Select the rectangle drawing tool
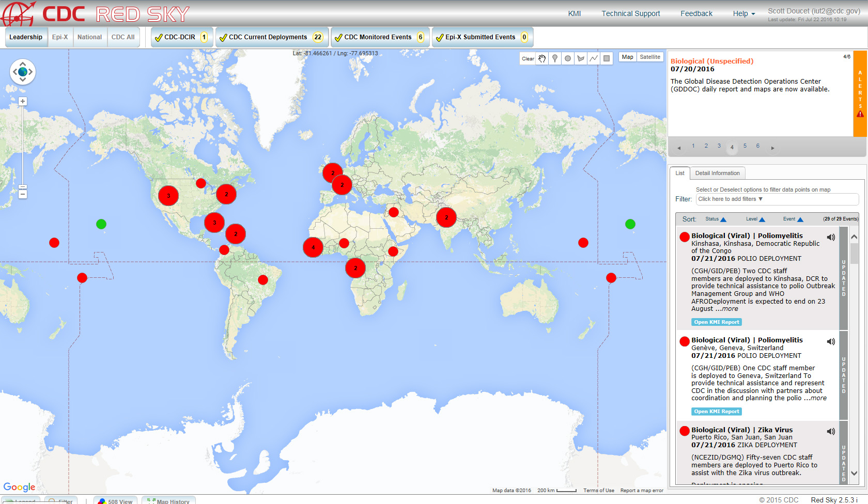The width and height of the screenshot is (868, 504). tap(607, 58)
